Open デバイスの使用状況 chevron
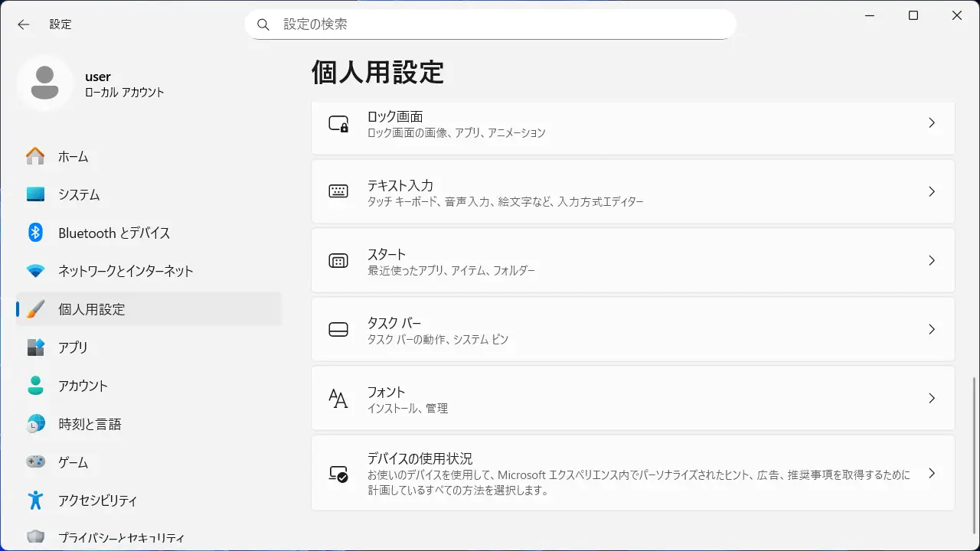The width and height of the screenshot is (980, 551). (x=931, y=474)
